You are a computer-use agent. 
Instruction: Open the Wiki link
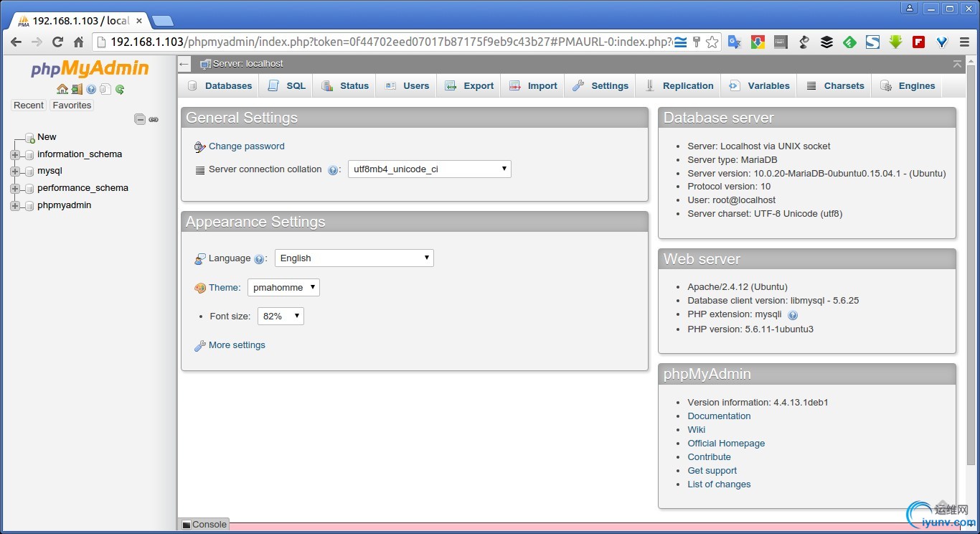click(x=696, y=430)
